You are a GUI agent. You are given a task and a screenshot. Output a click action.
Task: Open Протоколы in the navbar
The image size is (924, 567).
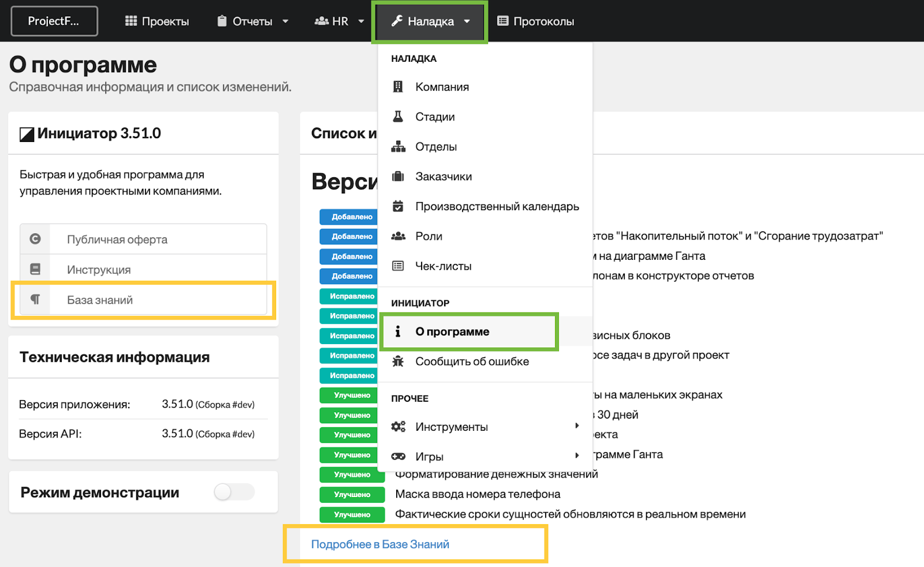click(535, 21)
